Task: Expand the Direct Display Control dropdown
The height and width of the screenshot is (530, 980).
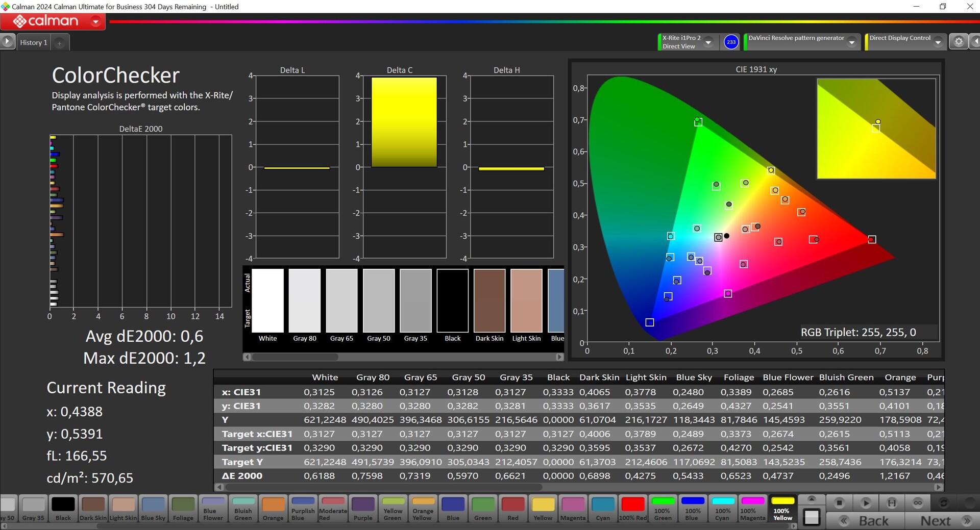Action: point(938,42)
